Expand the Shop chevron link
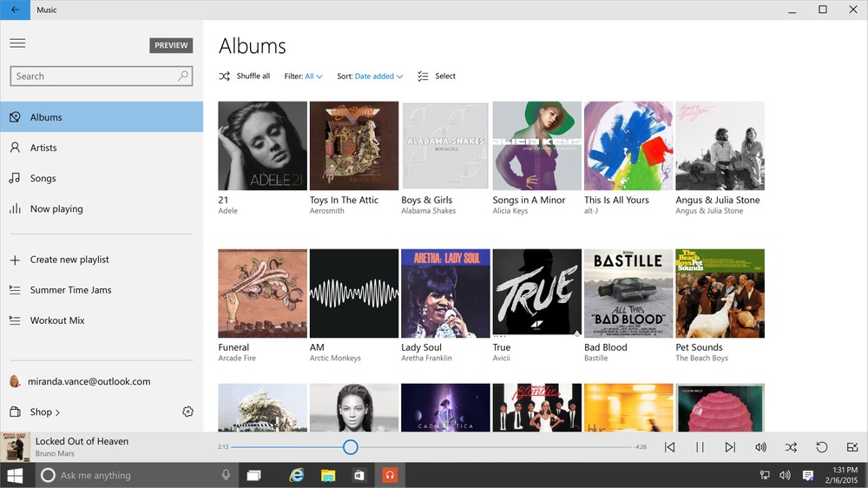Image resolution: width=868 pixels, height=488 pixels. pos(45,412)
